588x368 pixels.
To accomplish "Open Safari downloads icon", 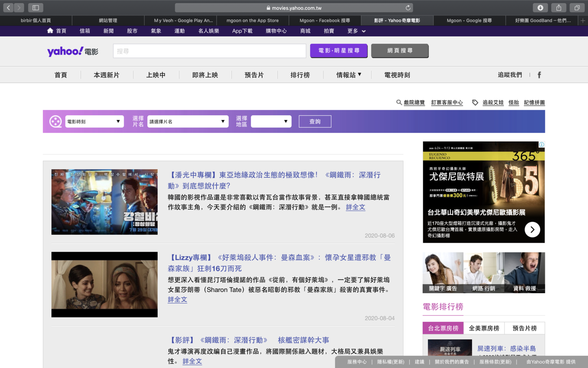I will [x=540, y=8].
